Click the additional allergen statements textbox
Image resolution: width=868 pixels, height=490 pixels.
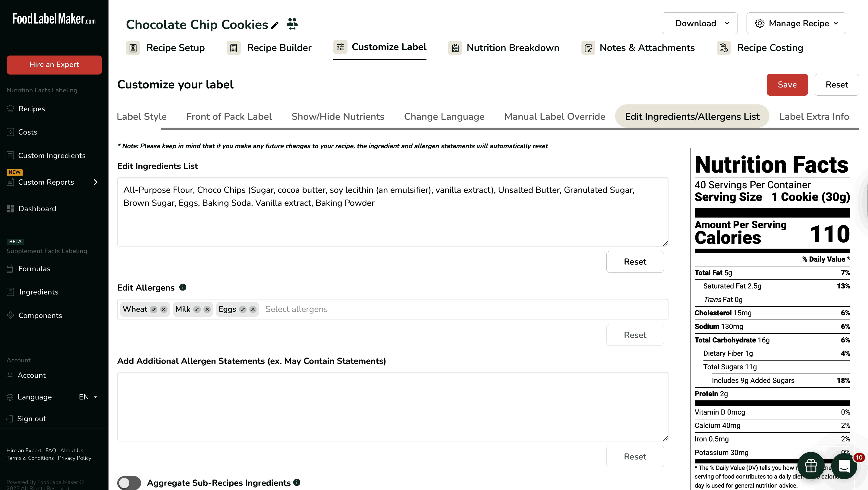click(x=392, y=406)
